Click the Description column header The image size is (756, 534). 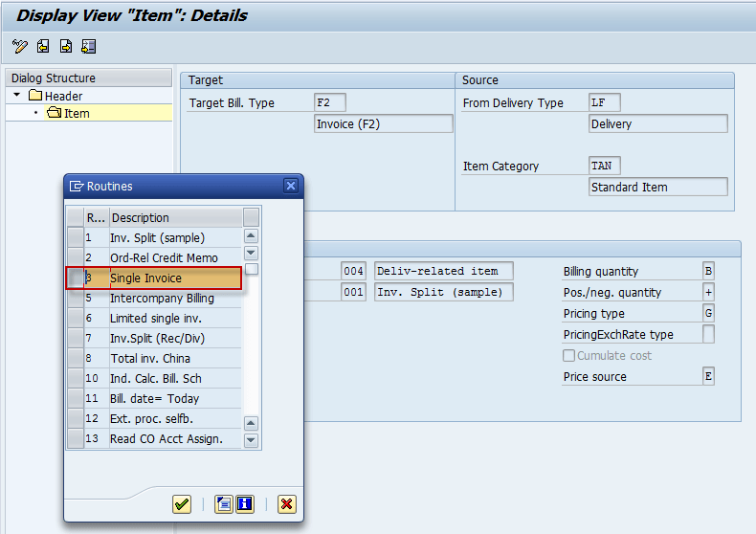coord(175,217)
